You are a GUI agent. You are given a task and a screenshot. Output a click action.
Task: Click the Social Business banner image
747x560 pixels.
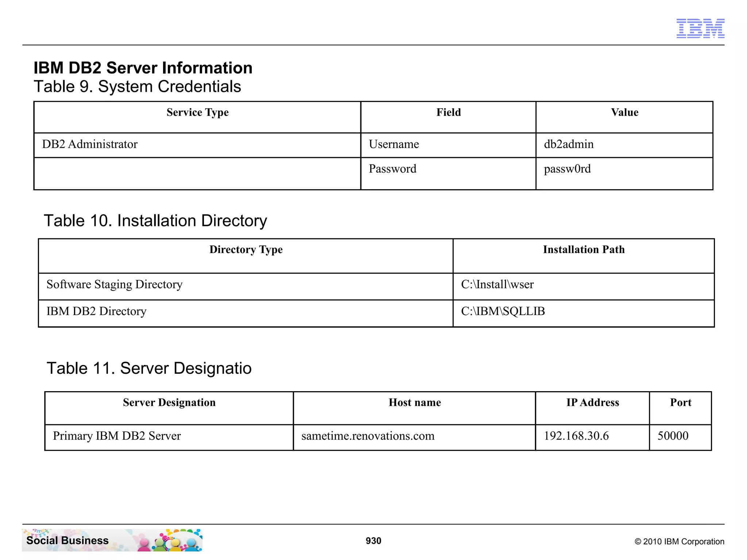coord(112,540)
